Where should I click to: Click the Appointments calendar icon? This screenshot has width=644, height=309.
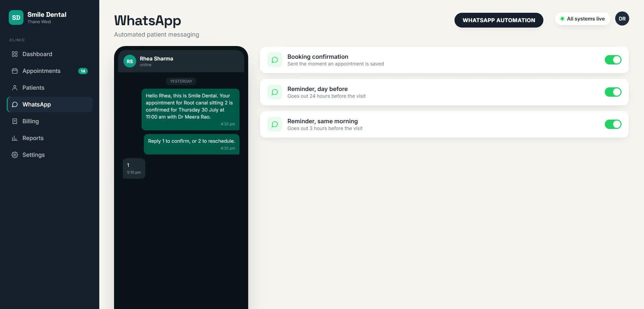(x=15, y=71)
